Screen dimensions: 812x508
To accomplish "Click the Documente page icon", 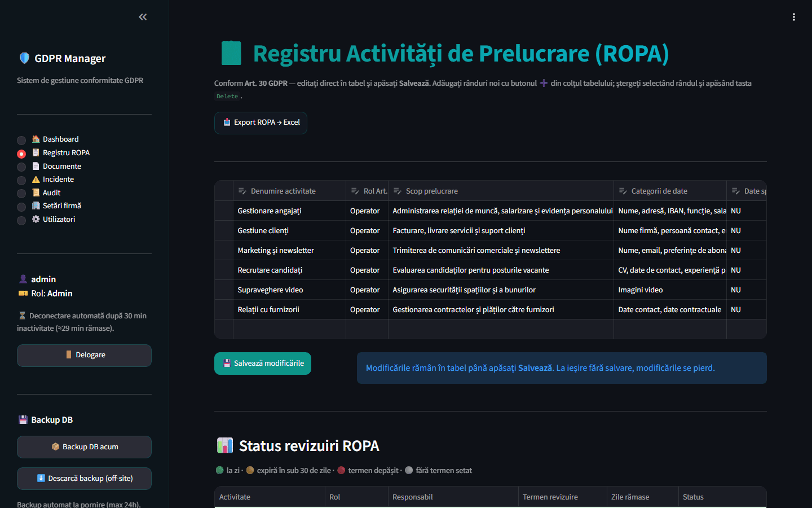I will (36, 166).
